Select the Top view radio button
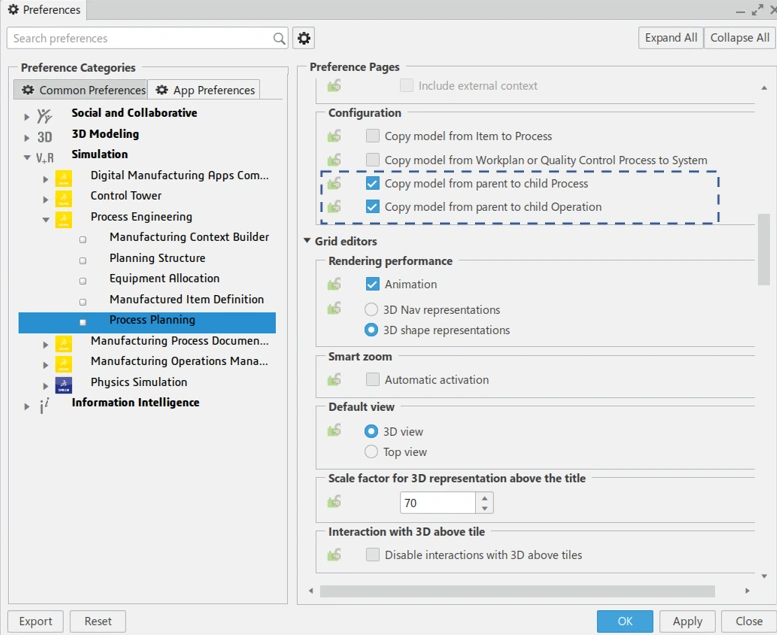This screenshot has height=636, width=777. click(372, 452)
